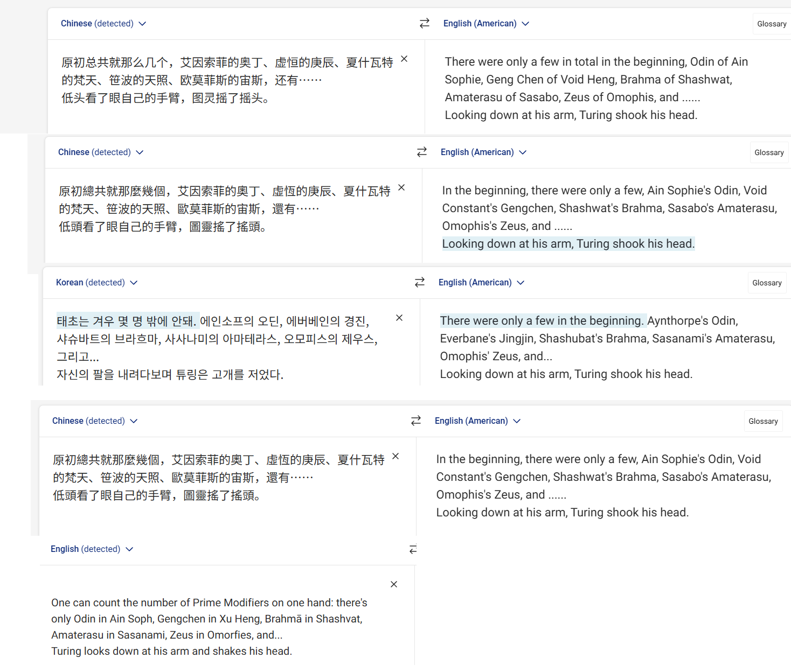Click the simplified line starting '原初总共就那么几个'
The image size is (791, 672).
[x=227, y=62]
